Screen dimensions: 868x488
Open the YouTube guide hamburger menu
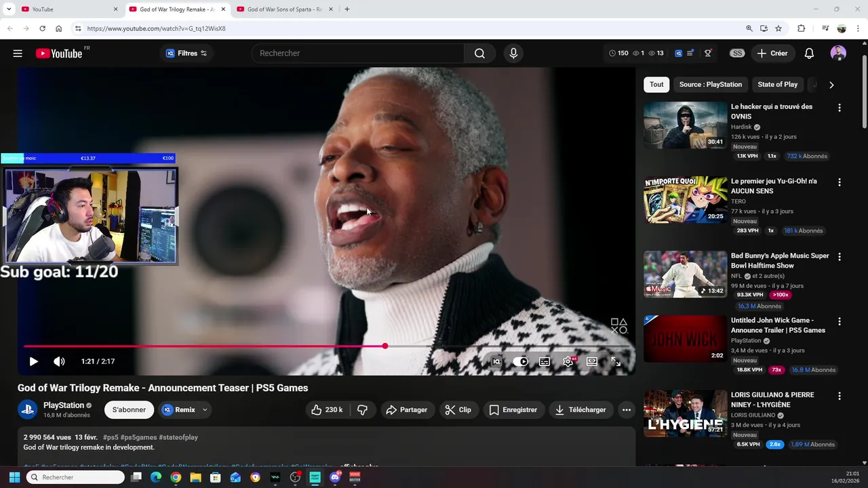pos(18,54)
